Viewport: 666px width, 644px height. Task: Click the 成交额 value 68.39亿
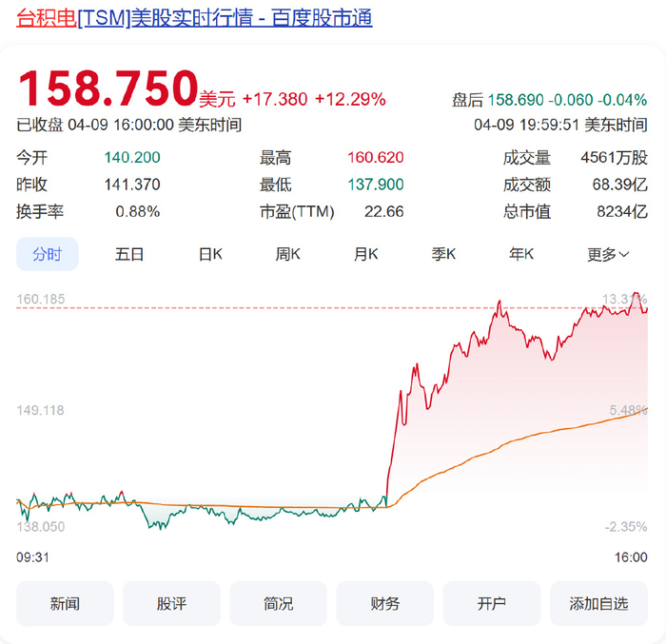(619, 185)
